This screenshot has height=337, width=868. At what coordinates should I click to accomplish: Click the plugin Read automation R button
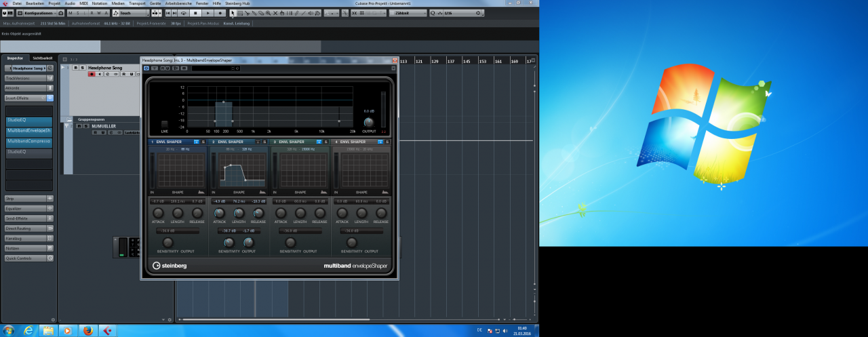coord(162,68)
